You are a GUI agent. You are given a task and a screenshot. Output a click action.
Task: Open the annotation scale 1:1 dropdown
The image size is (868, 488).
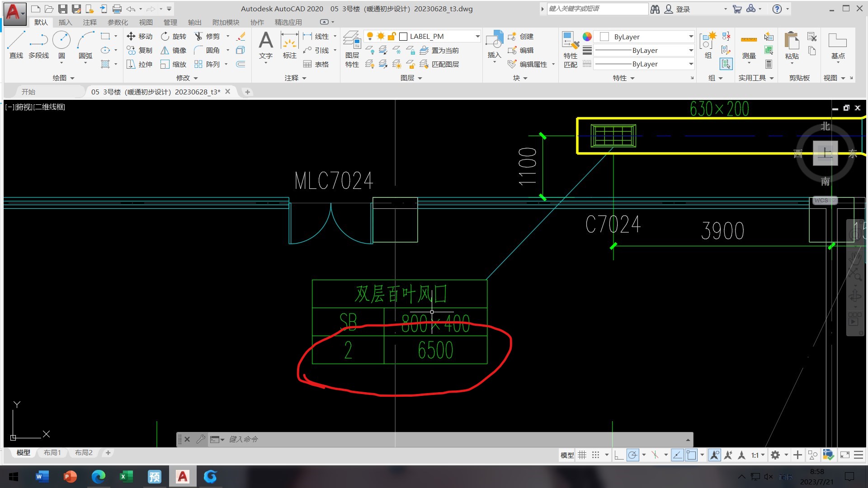(x=758, y=455)
